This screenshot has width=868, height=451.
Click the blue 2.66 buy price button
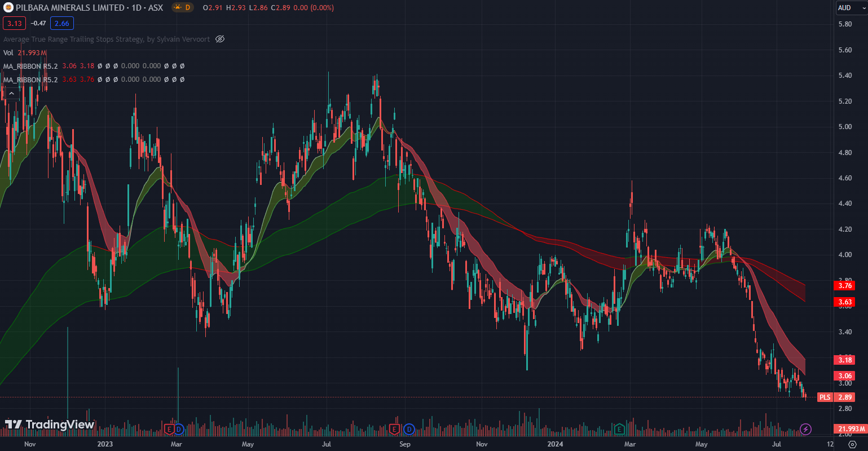point(61,24)
